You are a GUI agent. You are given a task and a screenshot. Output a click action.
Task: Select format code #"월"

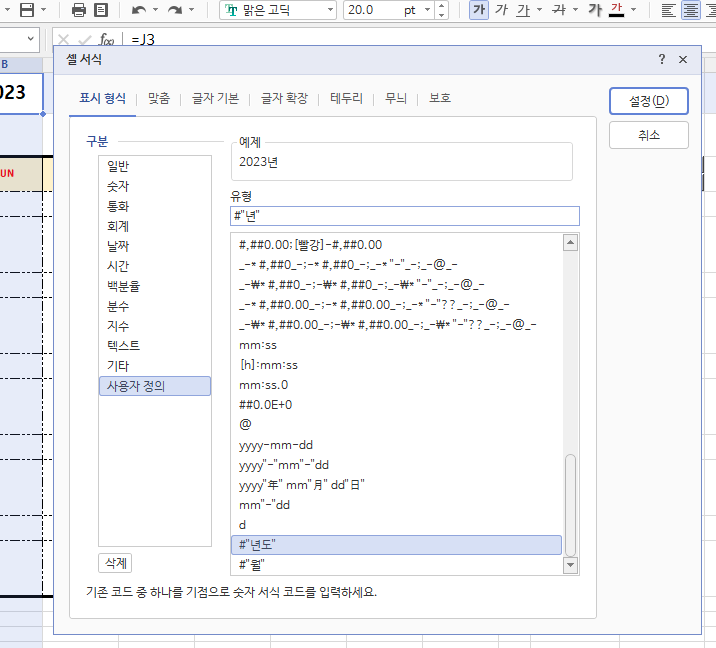point(396,565)
